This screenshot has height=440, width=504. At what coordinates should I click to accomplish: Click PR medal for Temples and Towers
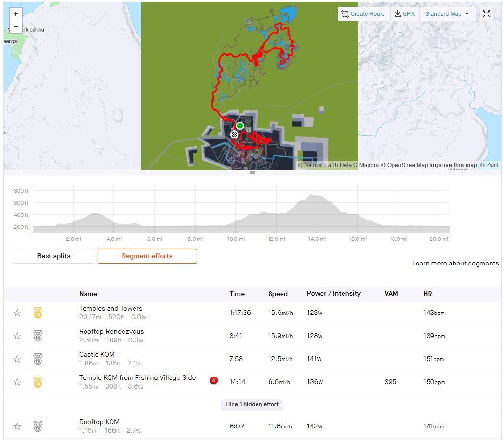(x=38, y=313)
